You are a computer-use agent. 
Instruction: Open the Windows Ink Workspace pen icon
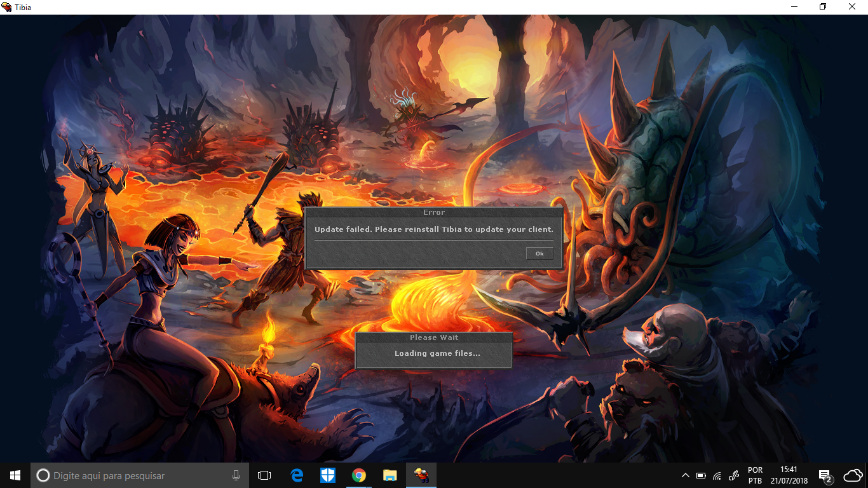pyautogui.click(x=734, y=475)
